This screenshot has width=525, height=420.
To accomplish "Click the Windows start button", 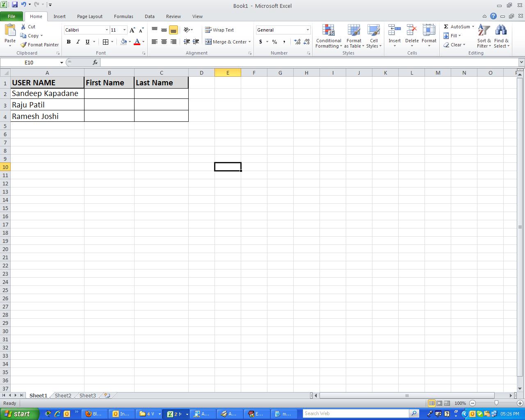I will tap(19, 414).
